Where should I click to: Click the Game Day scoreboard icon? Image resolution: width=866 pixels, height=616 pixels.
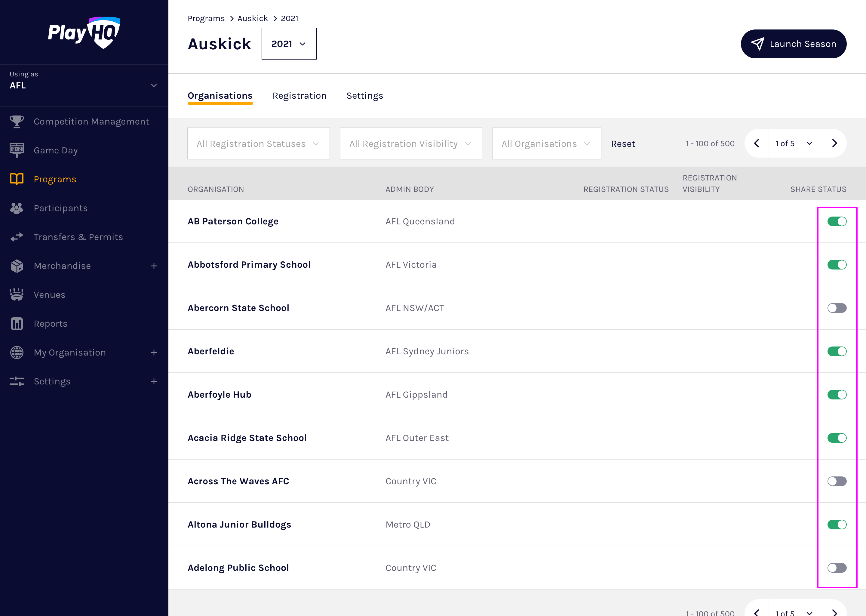[17, 150]
